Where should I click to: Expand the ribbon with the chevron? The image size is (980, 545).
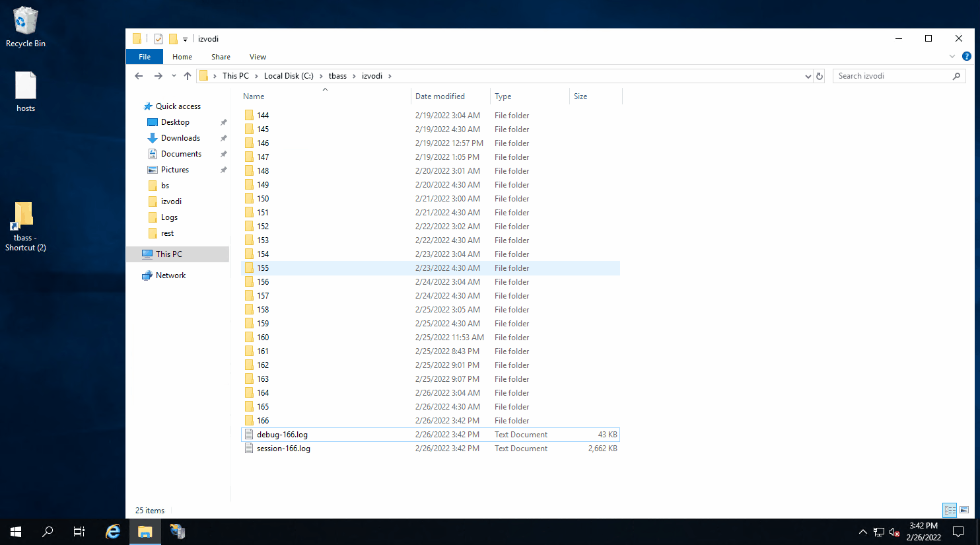pyautogui.click(x=952, y=57)
